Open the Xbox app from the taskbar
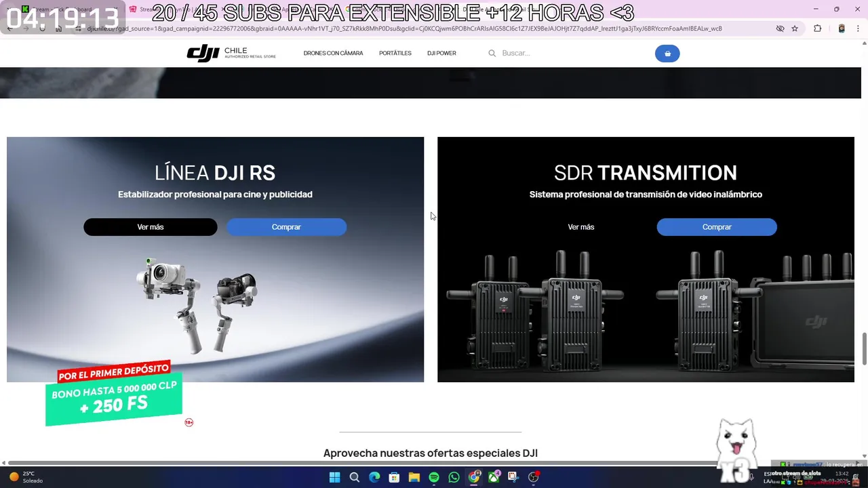Screen dimensions: 868x488 click(x=494, y=477)
